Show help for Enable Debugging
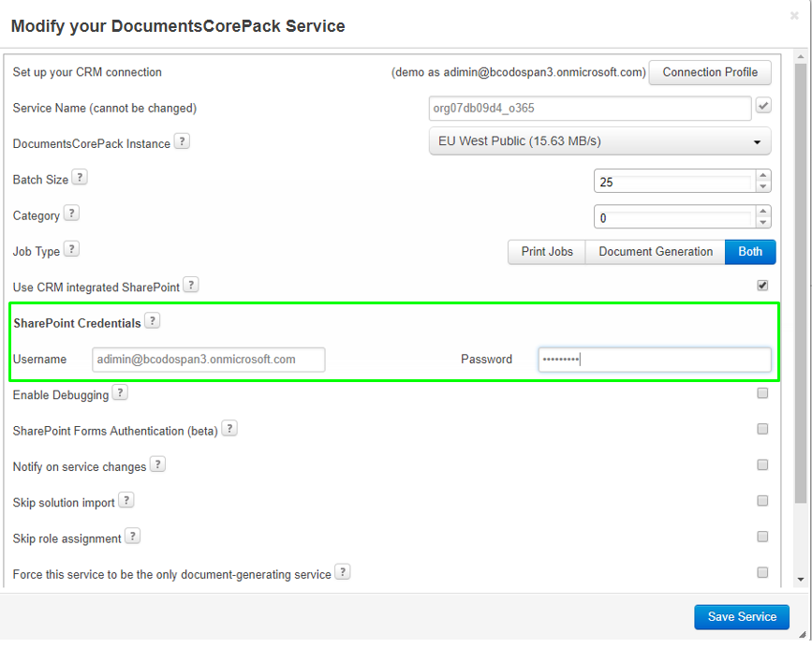Image resolution: width=812 pixels, height=648 pixels. (120, 393)
